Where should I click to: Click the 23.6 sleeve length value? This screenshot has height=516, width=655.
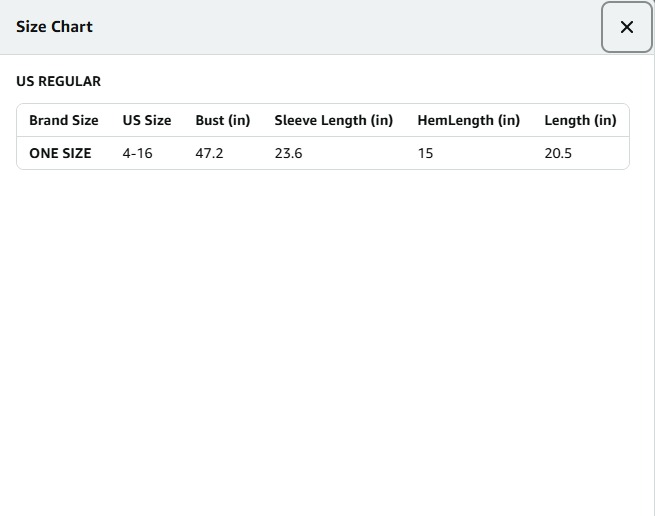[288, 153]
